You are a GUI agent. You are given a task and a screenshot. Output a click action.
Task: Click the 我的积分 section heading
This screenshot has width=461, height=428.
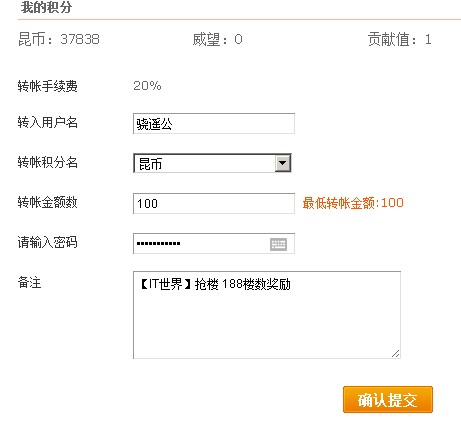(46, 7)
